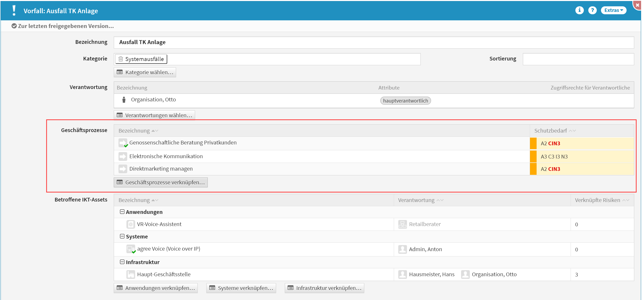Click into the Sortierung input field
This screenshot has width=644, height=300.
(578, 59)
